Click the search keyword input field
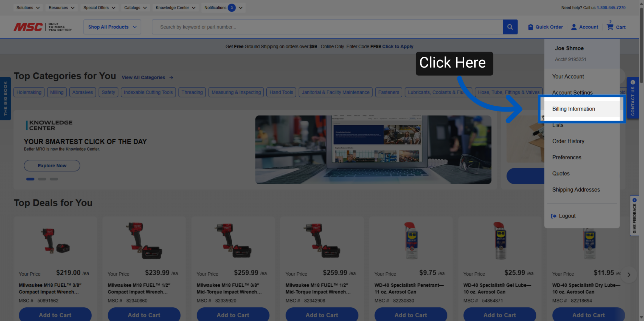The width and height of the screenshot is (644, 321). (x=327, y=27)
